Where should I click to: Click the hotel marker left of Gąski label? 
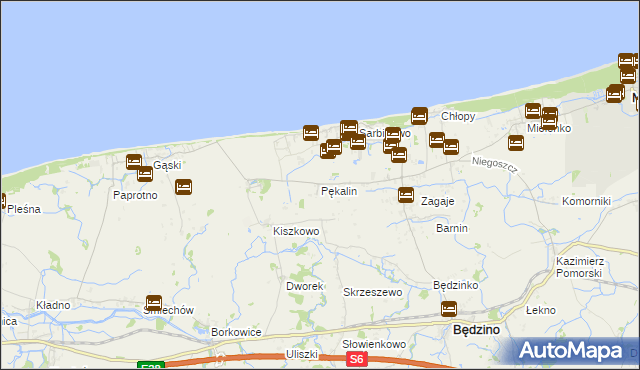134,162
